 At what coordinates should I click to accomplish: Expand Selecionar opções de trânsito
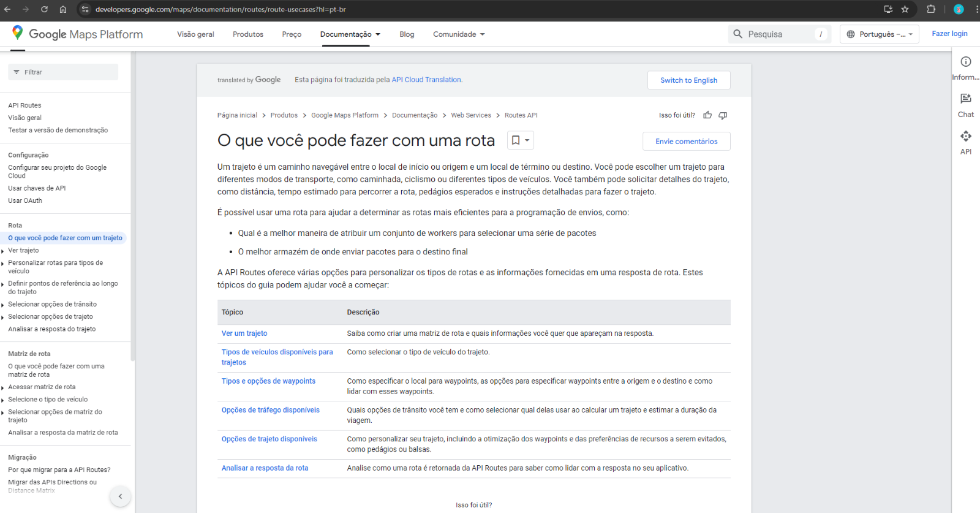(x=3, y=305)
